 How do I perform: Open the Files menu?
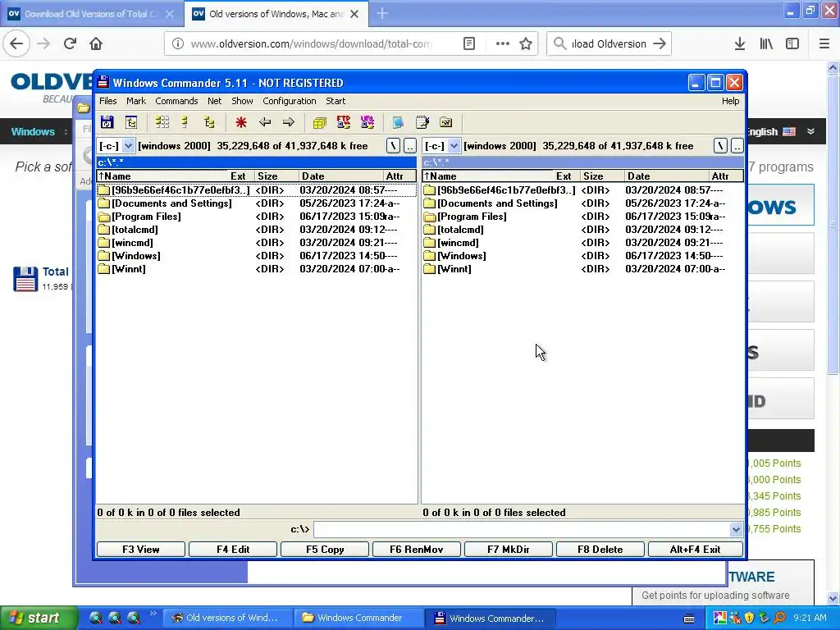click(107, 101)
